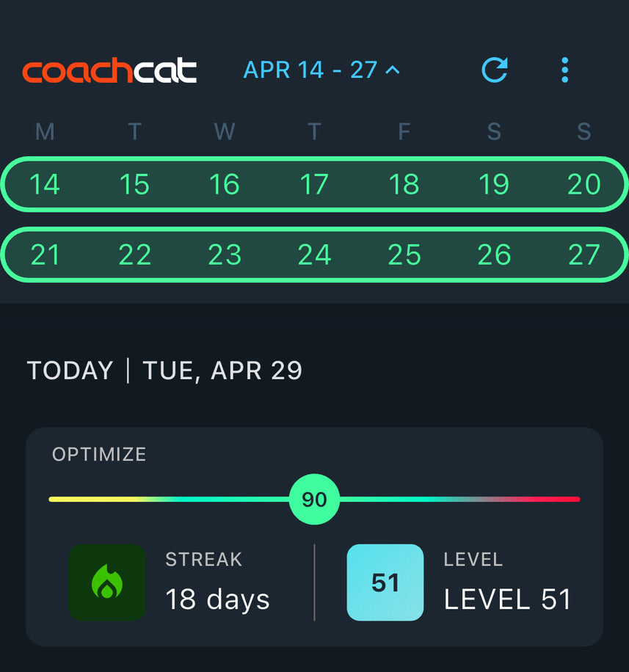
Task: Tap the blue chevron next to date range
Action: point(393,70)
